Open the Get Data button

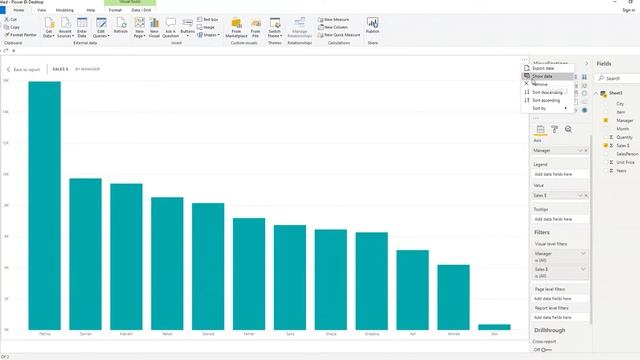coord(49,28)
